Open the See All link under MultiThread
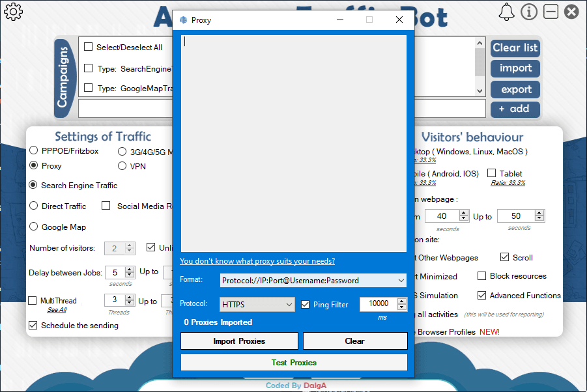The height and width of the screenshot is (392, 587). pyautogui.click(x=57, y=310)
